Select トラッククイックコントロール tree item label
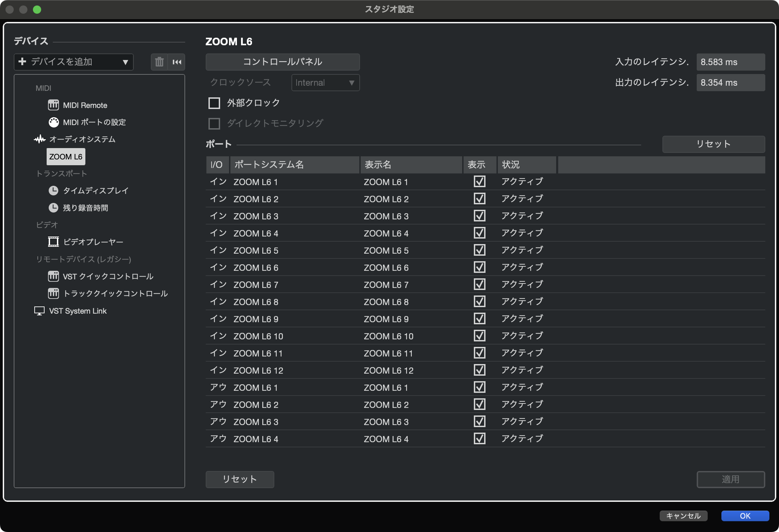 [x=116, y=293]
